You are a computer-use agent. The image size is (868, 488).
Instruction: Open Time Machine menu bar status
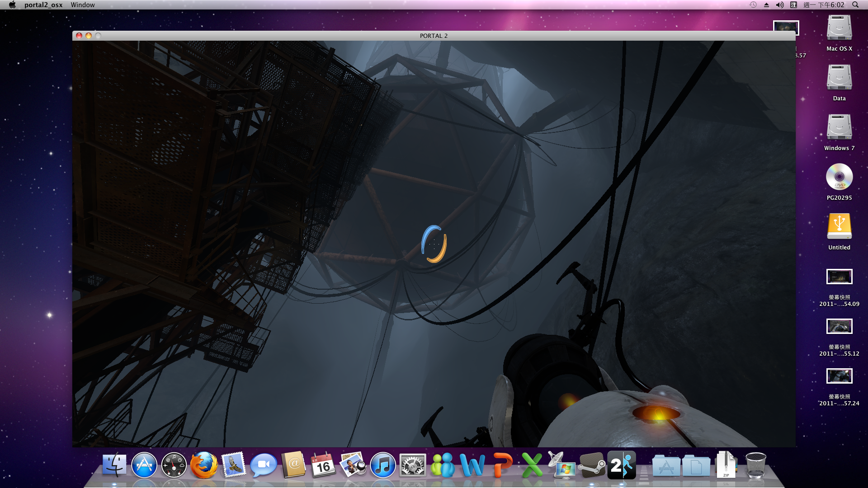point(753,5)
